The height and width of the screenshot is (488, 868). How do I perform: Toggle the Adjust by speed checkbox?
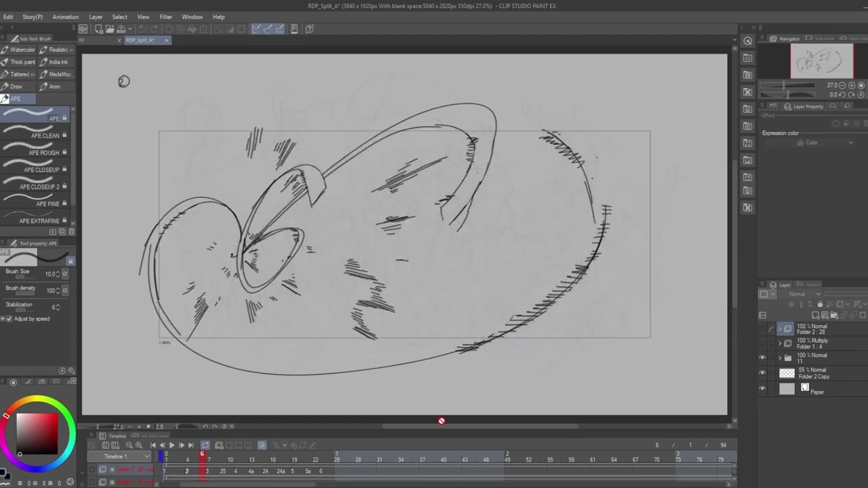[x=9, y=319]
